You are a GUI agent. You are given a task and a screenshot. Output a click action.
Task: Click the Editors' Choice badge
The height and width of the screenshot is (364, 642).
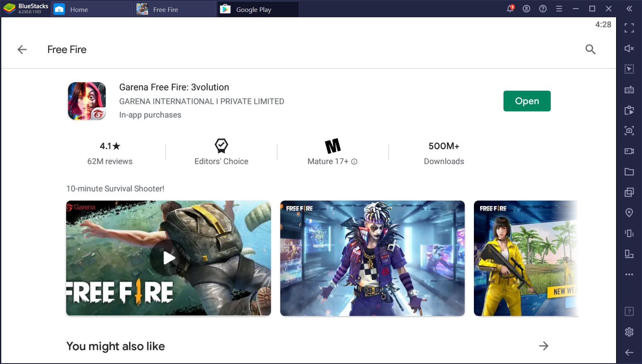click(x=221, y=152)
